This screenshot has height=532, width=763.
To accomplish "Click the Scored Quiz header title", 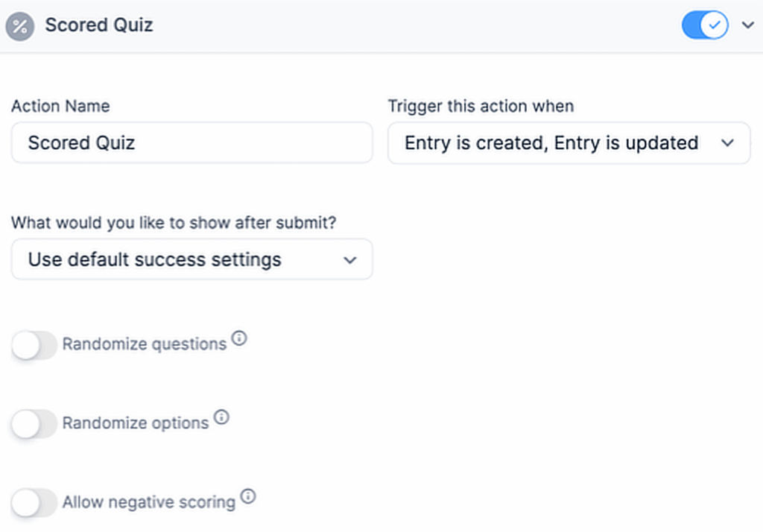I will [99, 25].
